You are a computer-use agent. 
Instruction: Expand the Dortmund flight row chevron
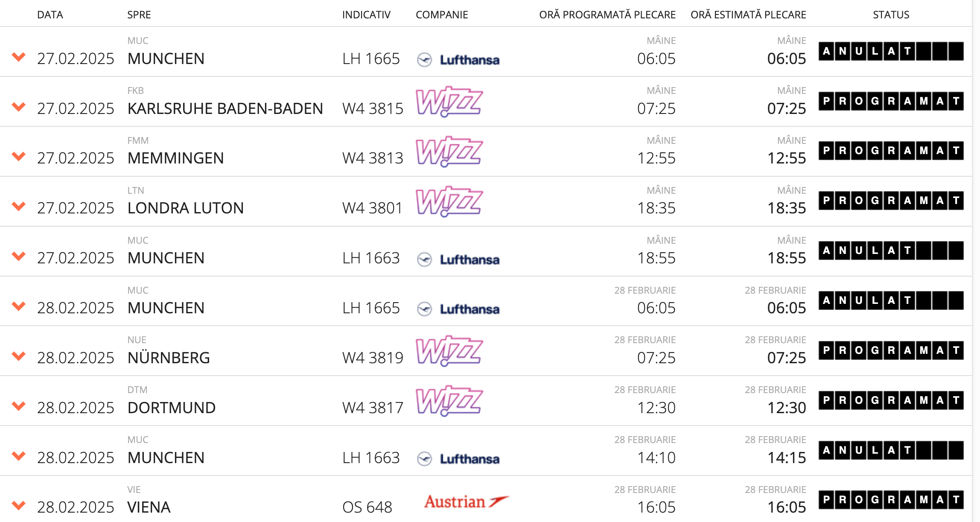click(x=19, y=405)
